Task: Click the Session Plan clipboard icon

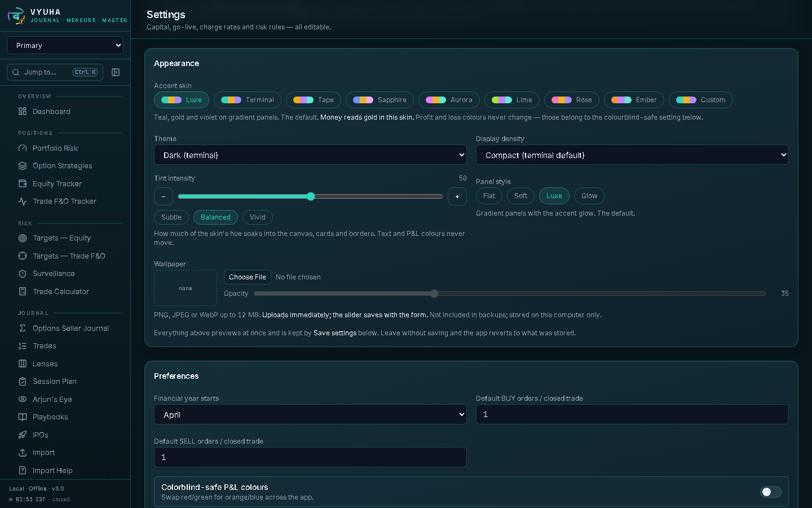Action: (x=23, y=382)
